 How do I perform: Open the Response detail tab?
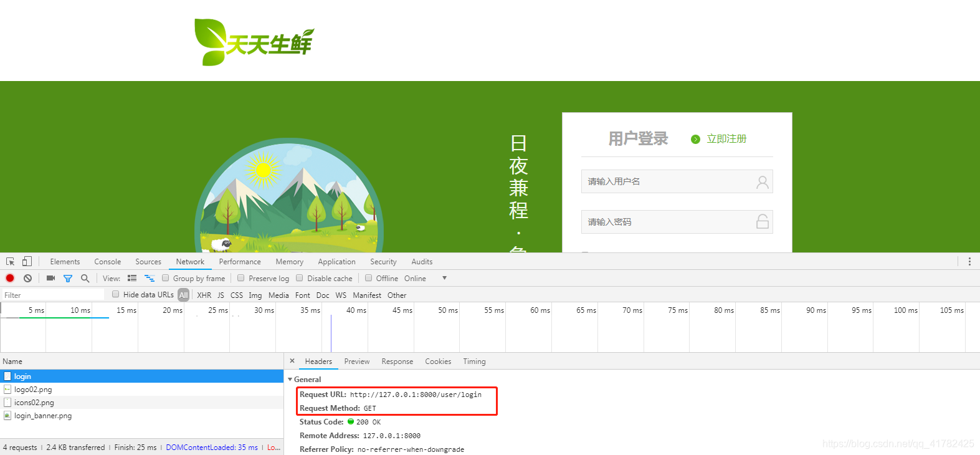click(x=397, y=362)
